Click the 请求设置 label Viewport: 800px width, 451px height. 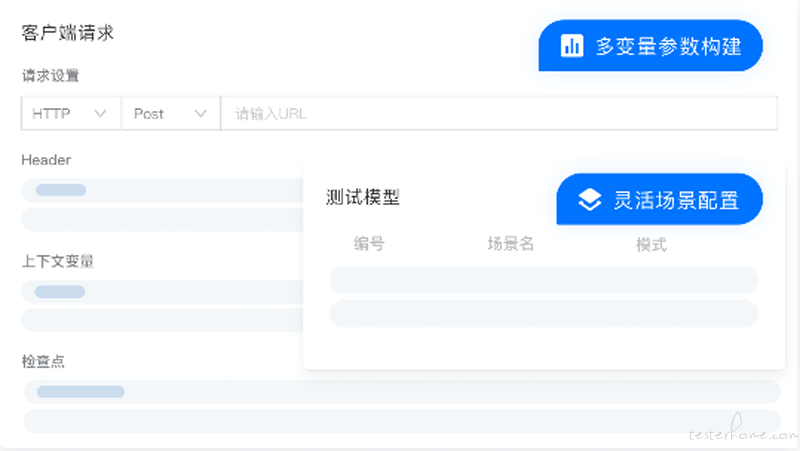[51, 76]
